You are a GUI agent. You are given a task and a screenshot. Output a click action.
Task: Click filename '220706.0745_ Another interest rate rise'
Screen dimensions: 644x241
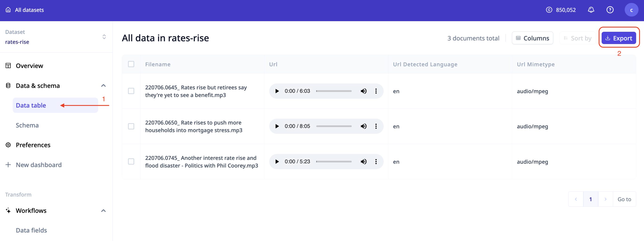click(x=201, y=162)
